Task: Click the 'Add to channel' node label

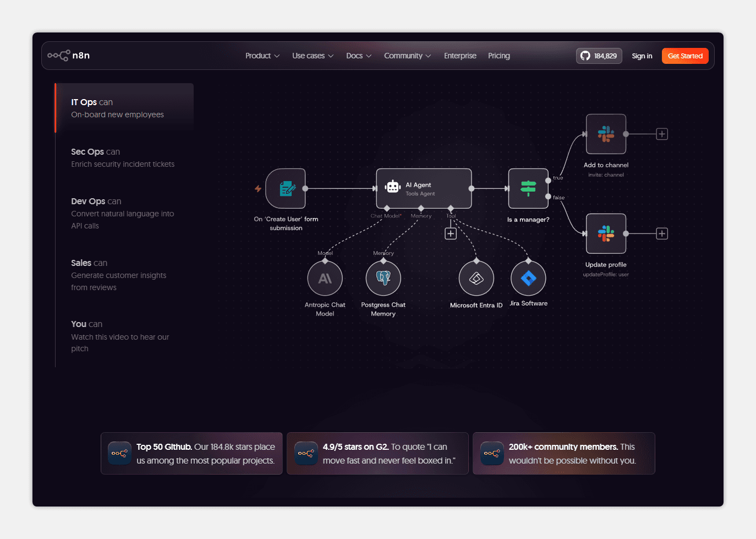Action: pyautogui.click(x=606, y=165)
